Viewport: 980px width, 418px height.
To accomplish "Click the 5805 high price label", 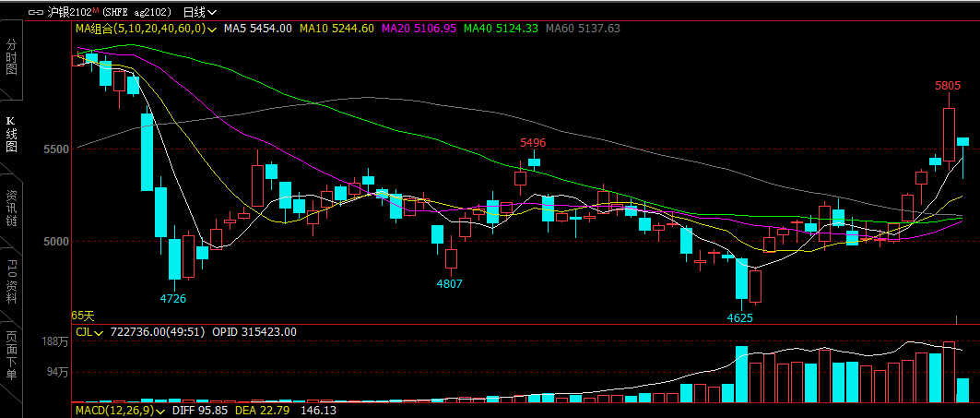I will [x=948, y=86].
